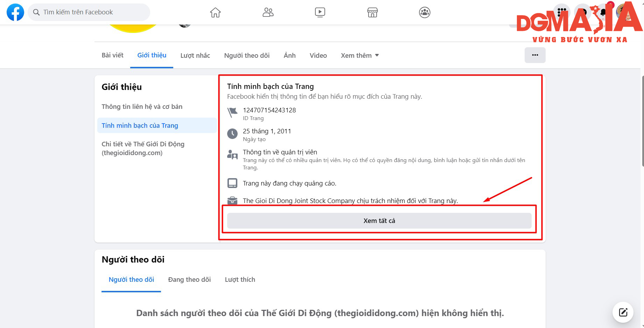Click Thông tin về quản trị viên text
Screen dimensions: 644x328
click(x=280, y=152)
